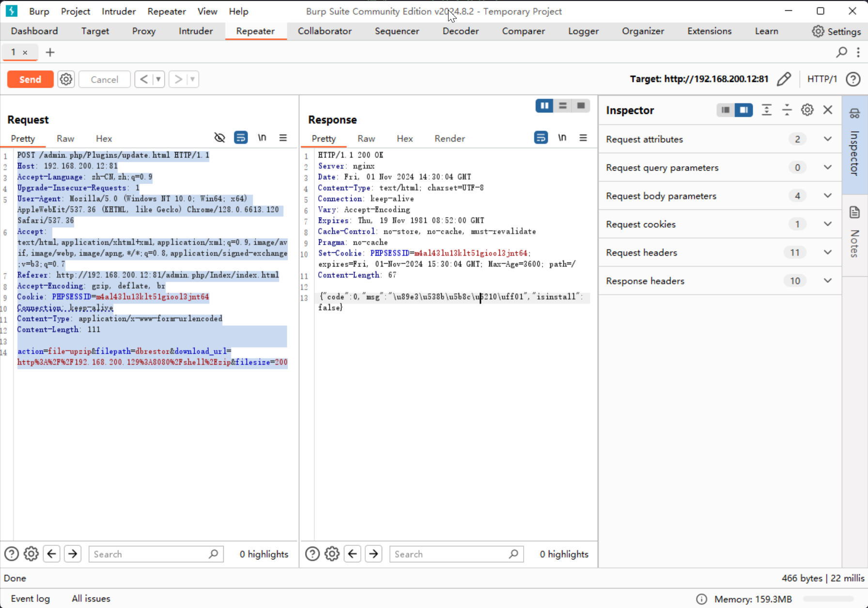Select side-by-side request/response layout
Image resolution: width=868 pixels, height=608 pixels.
coord(544,106)
